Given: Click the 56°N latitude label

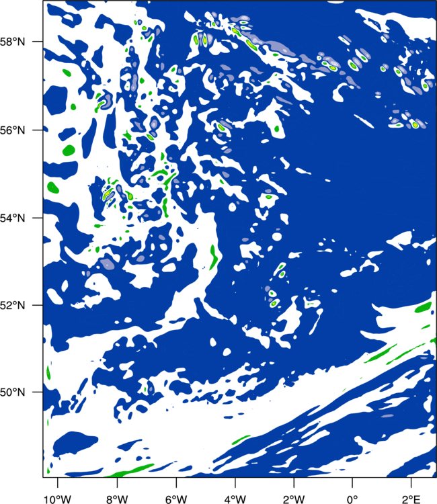Looking at the screenshot, I should [x=12, y=130].
